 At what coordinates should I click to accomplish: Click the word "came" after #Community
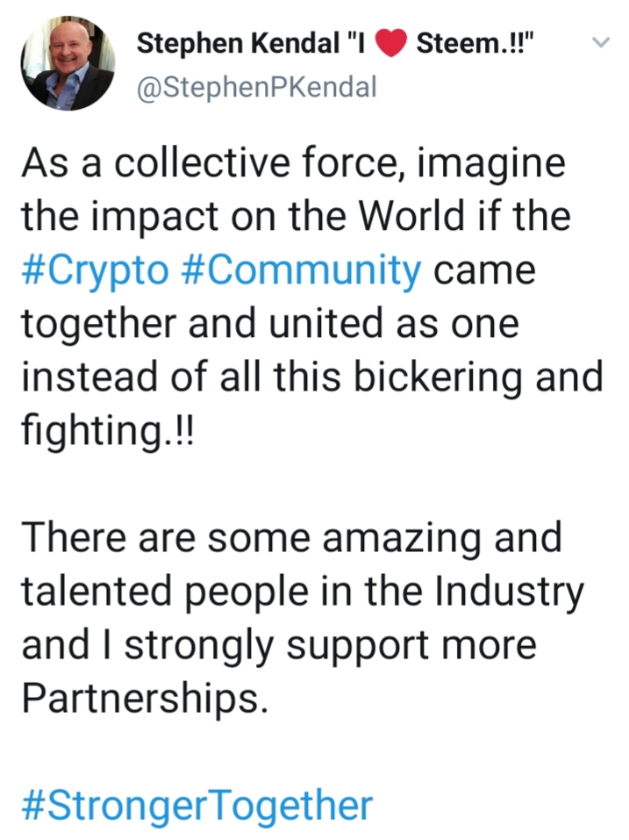tap(484, 271)
